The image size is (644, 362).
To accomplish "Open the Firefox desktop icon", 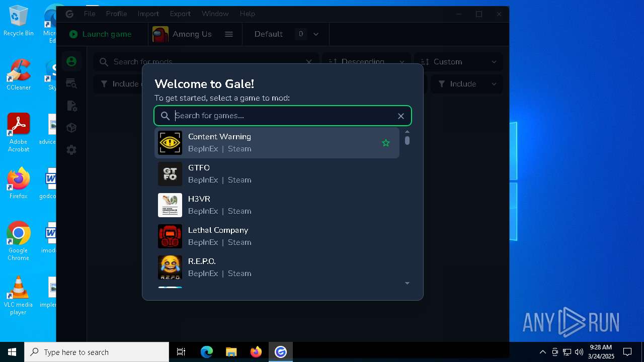I will 19,184.
